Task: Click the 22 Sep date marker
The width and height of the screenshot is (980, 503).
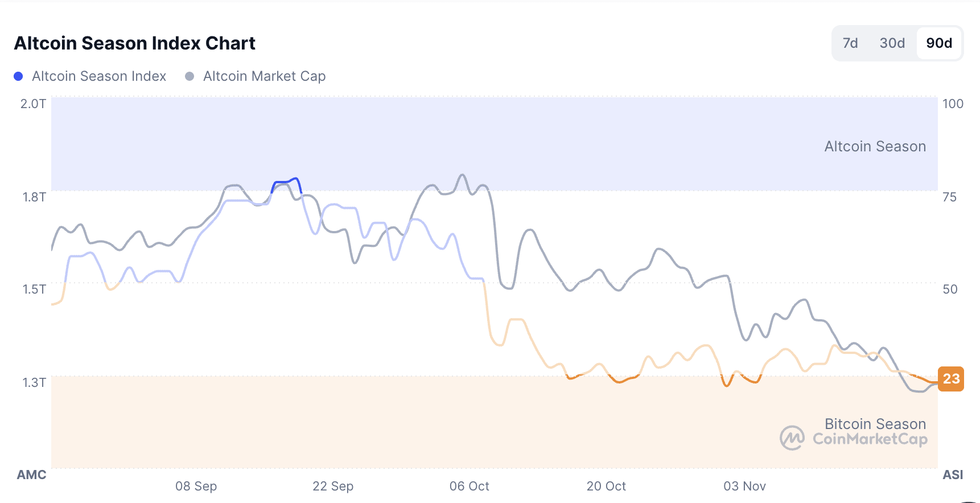Action: 333,486
